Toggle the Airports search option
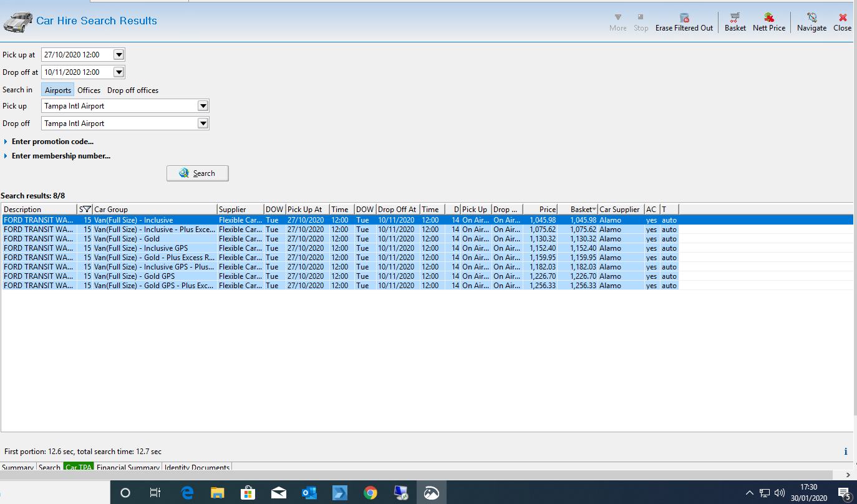Viewport: 857px width, 504px height. [x=58, y=90]
